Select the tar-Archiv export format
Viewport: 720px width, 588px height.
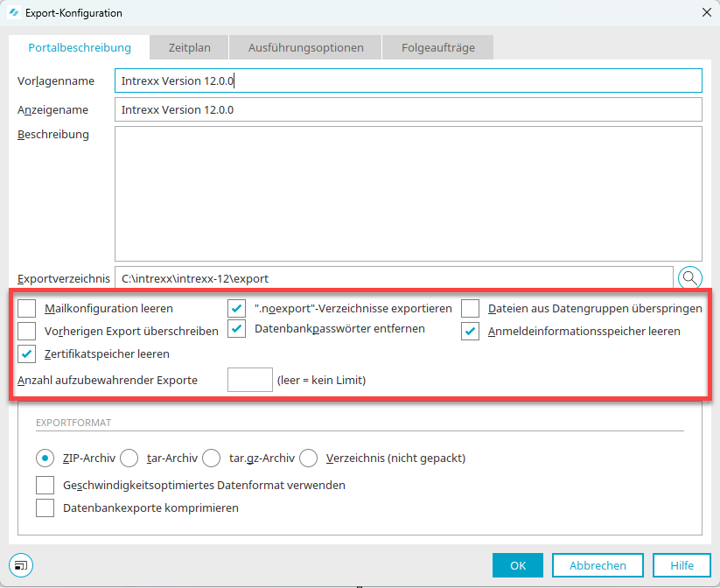click(x=129, y=458)
